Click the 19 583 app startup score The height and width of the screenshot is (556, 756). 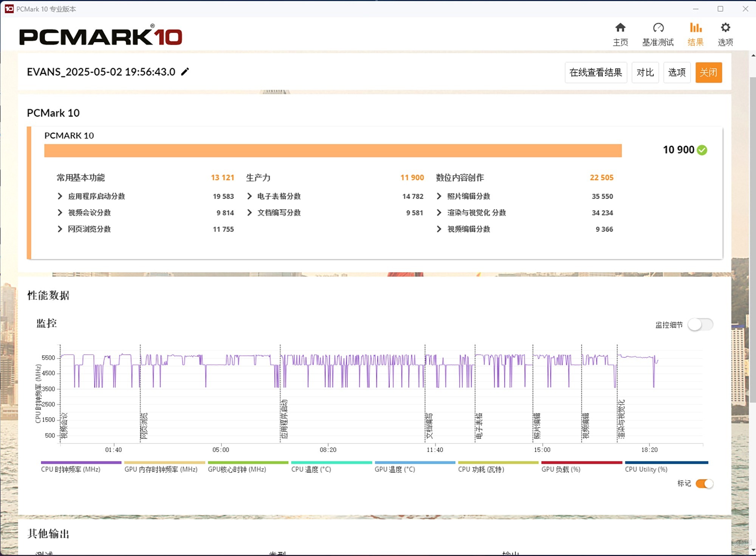pos(223,196)
